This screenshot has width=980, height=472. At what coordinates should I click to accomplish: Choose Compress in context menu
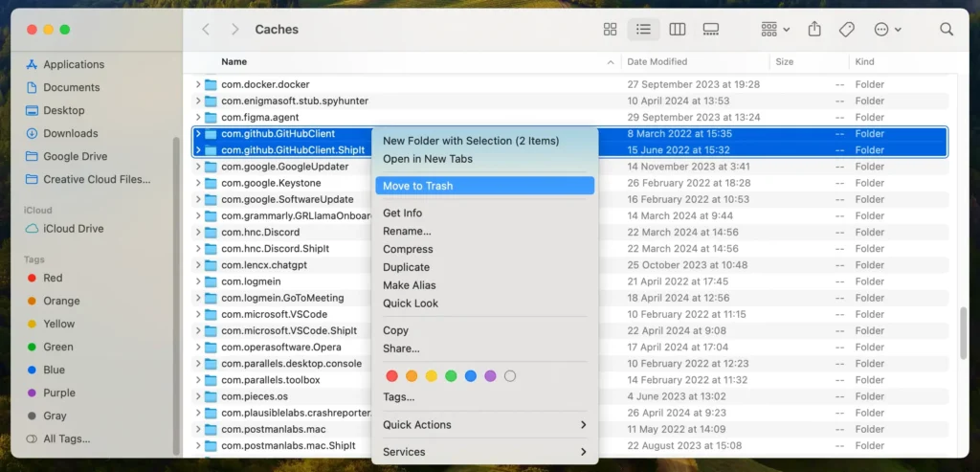(x=484, y=250)
